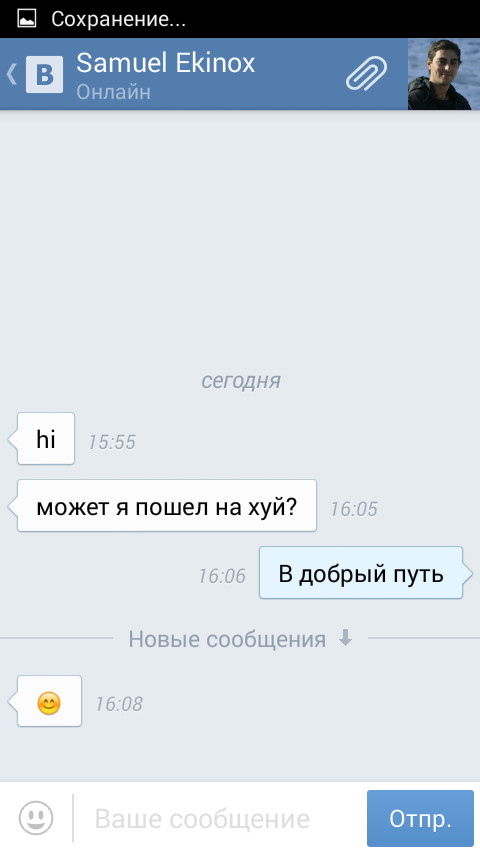Screen dimensions: 480x854
Task: Focus the Ваше сообщение input field
Action: [x=218, y=819]
